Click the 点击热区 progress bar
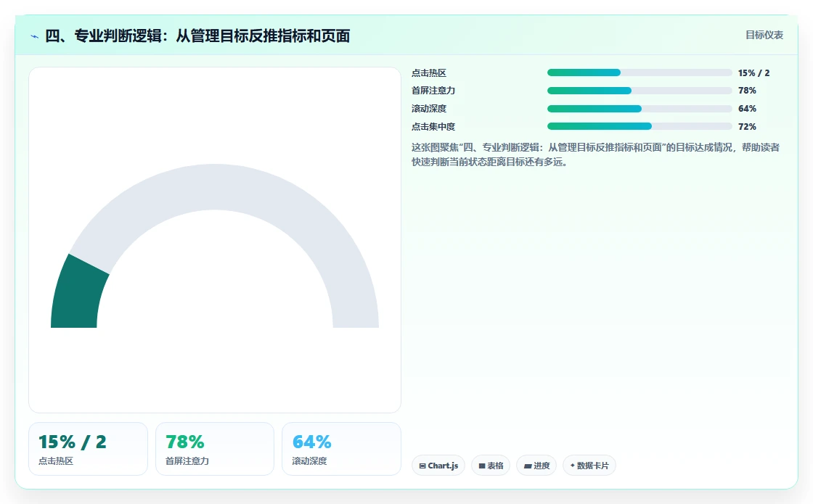Screen dimensions: 813x504 point(640,73)
